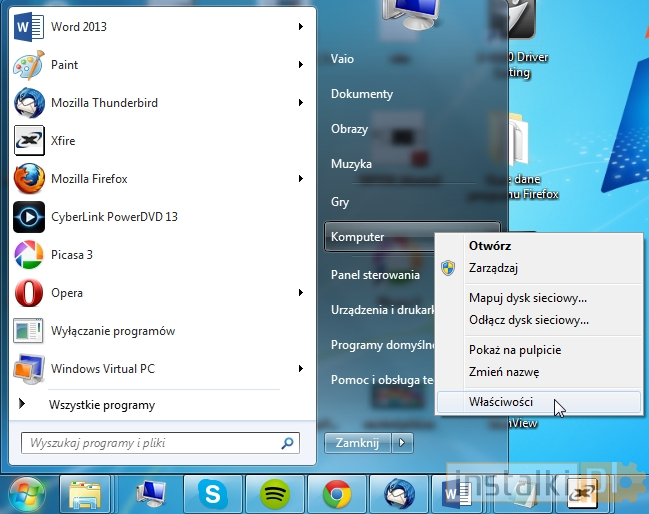Click the magnifier search icon
The image size is (649, 514).
point(287,443)
